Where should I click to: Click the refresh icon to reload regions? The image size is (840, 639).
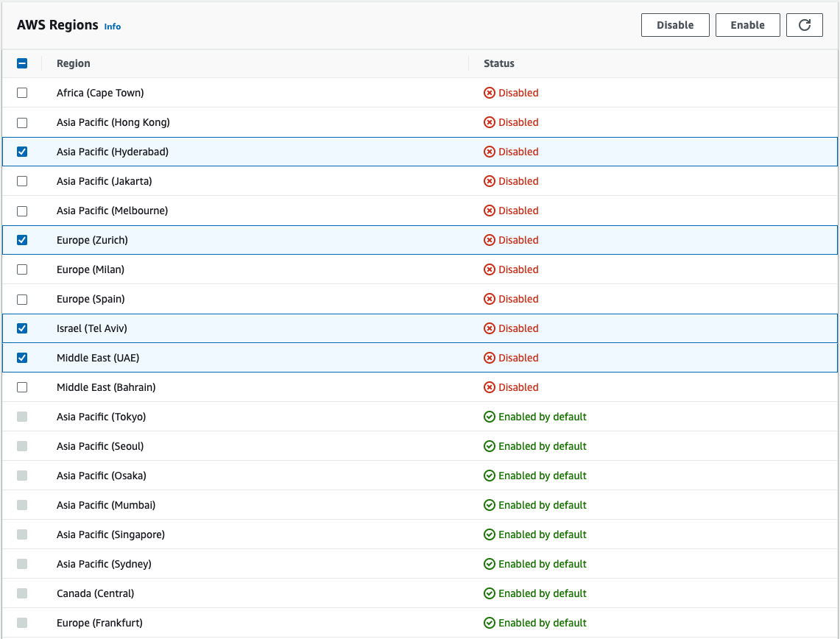804,24
